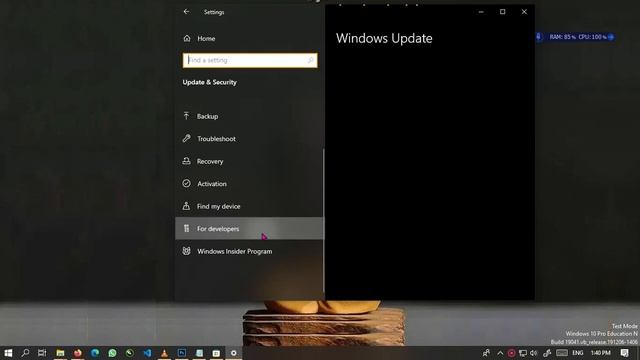Select Recovery in the sidebar
The image size is (640, 360).
tap(249, 161)
